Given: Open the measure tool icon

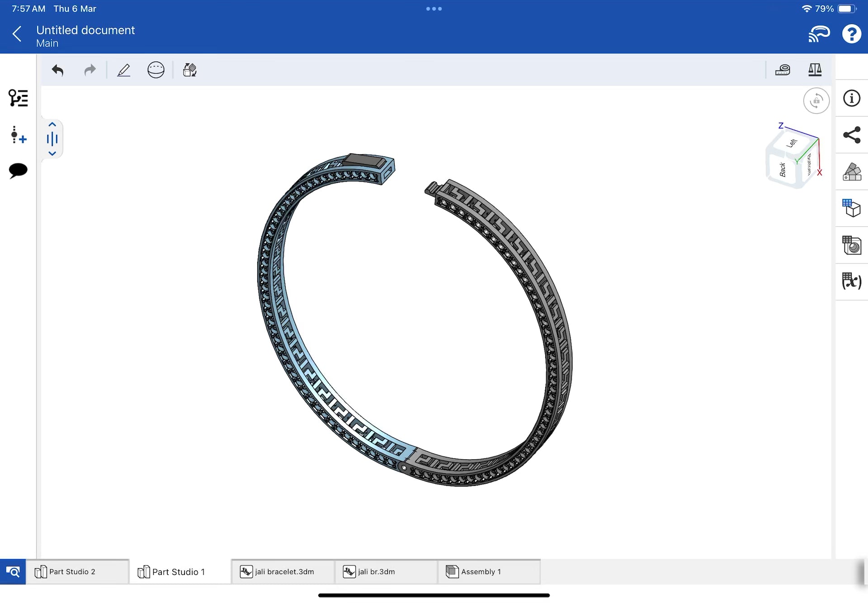Looking at the screenshot, I should point(783,70).
